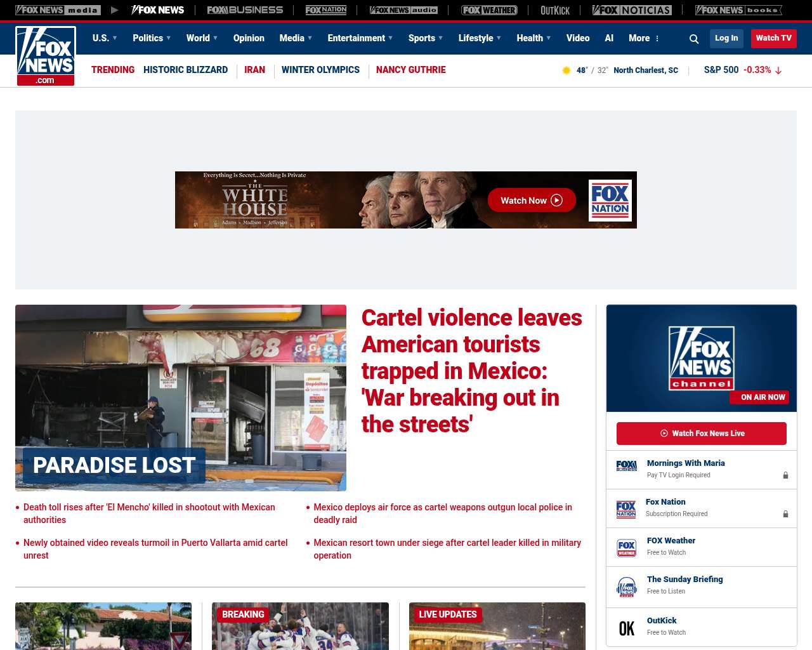The image size is (812, 650).
Task: Open the Video section
Action: [578, 38]
